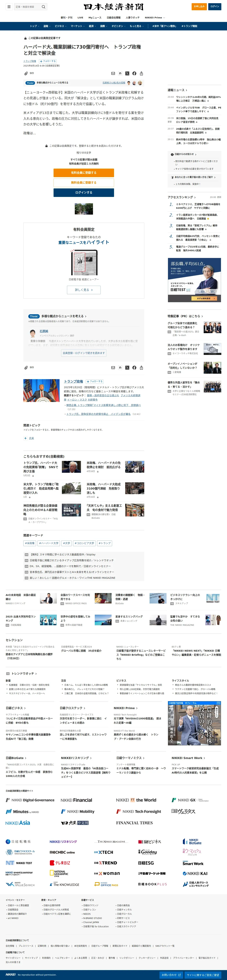Expand the 経済 nav dropdown

click(x=92, y=26)
